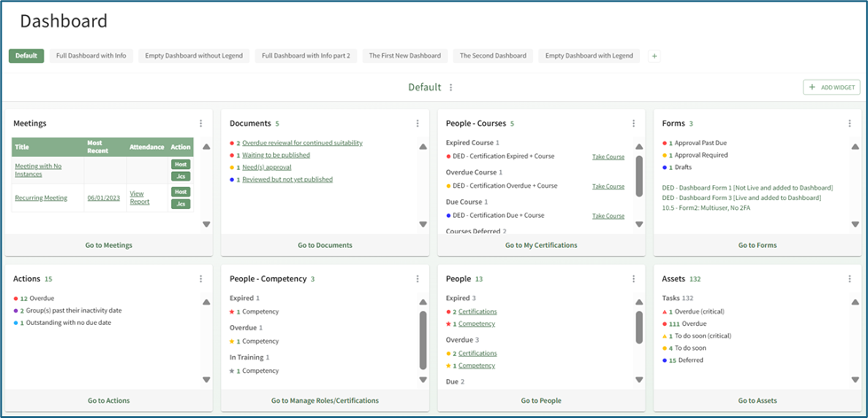Open the Actions widget three-dot menu

[x=201, y=279]
